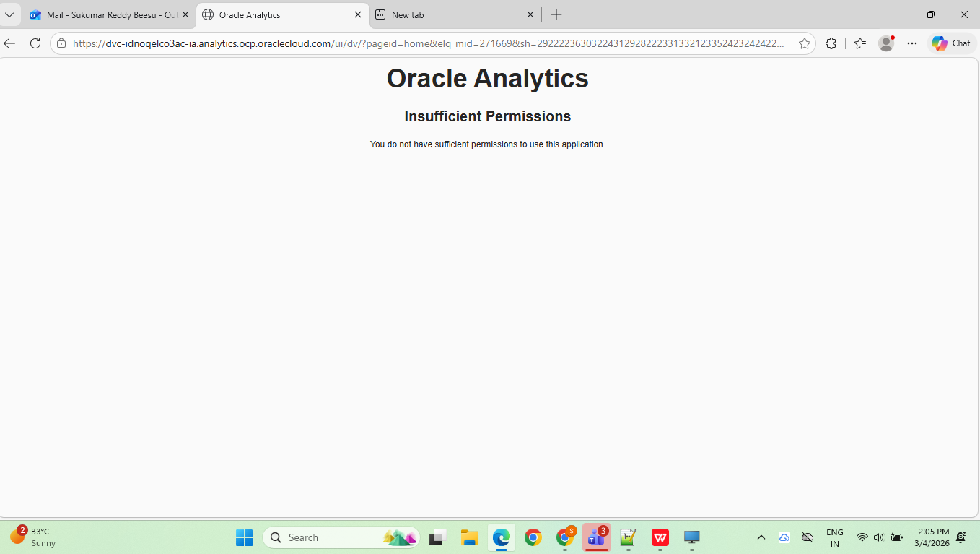Open the OneDrive cloud tray icon
Screen dimensions: 980x554
point(784,537)
